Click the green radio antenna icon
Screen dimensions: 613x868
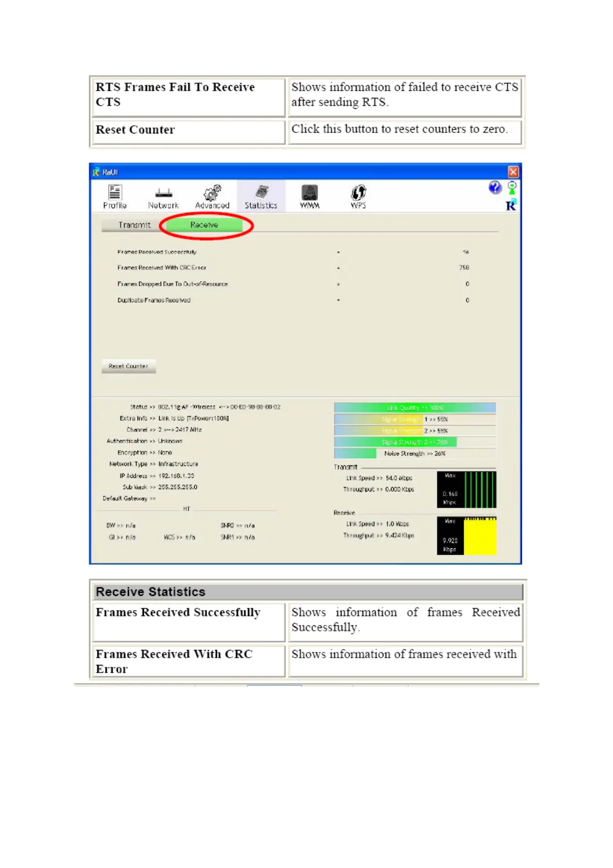coord(512,188)
